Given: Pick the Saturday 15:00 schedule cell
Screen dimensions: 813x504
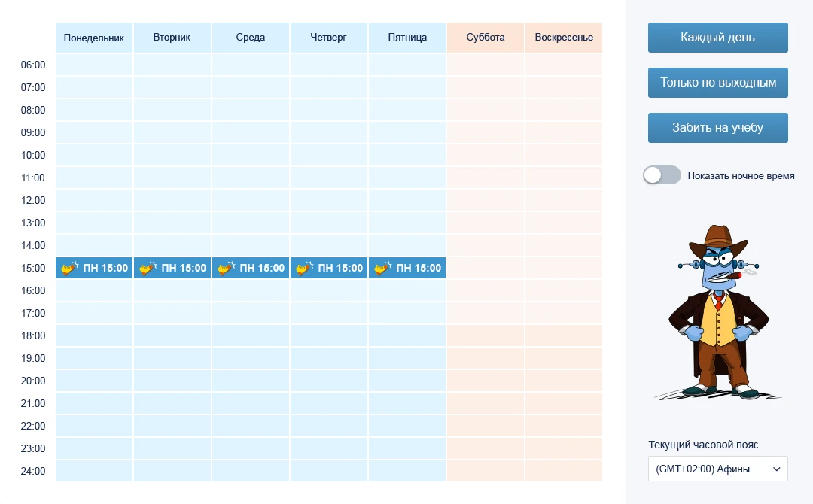Looking at the screenshot, I should point(486,268).
